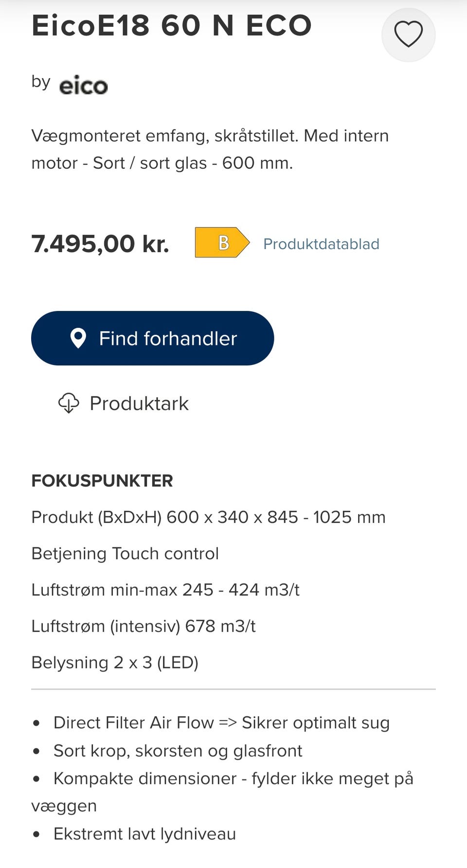
Task: Click the cloud download icon
Action: 69,403
